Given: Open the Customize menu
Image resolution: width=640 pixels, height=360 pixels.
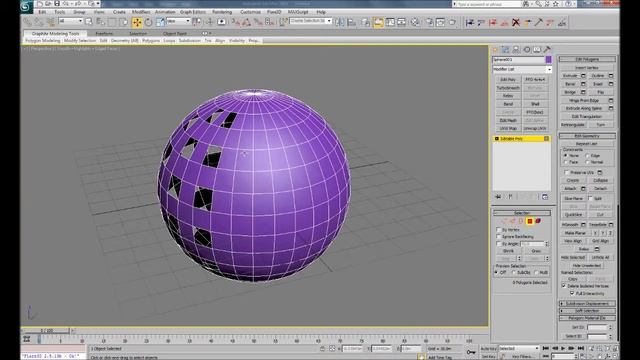Looking at the screenshot, I should click(x=250, y=12).
